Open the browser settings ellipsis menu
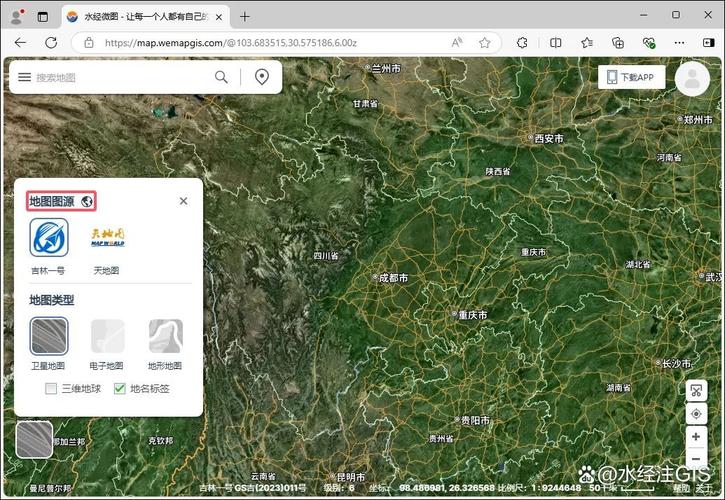725x500 pixels. pos(679,43)
